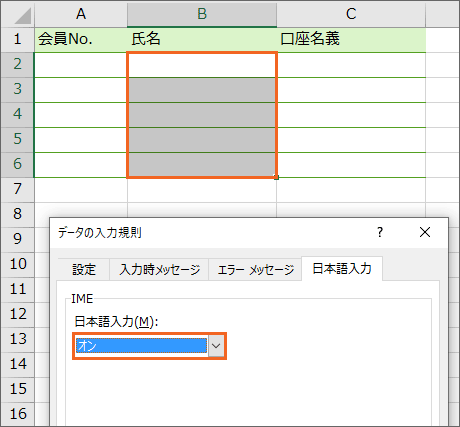This screenshot has height=427, width=460.
Task: Switch to the エラー メッセージ tab
Action: pyautogui.click(x=255, y=269)
